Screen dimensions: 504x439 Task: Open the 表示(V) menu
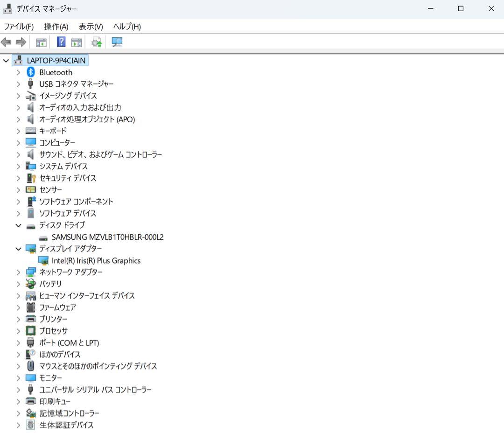[90, 27]
